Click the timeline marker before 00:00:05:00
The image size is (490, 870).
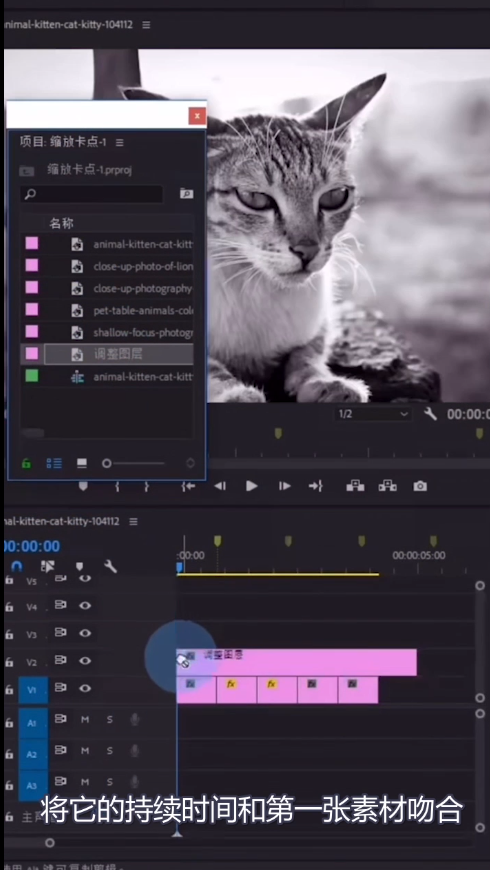tap(362, 541)
